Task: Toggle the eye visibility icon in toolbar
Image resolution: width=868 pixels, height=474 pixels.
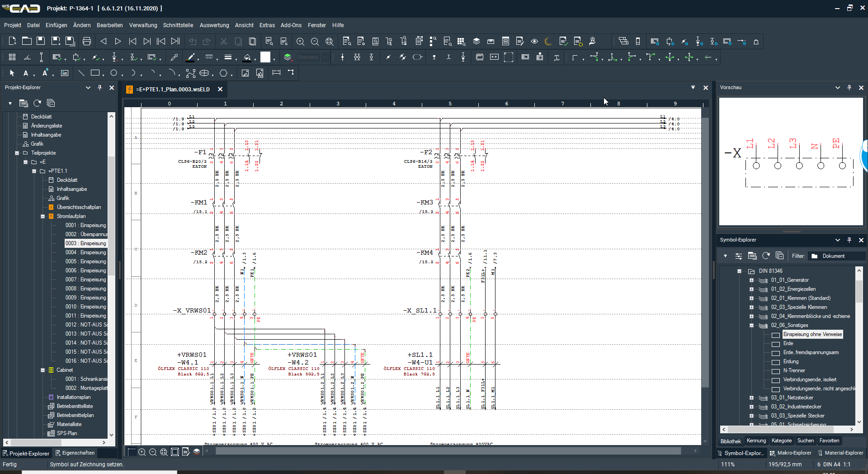Action: pyautogui.click(x=534, y=42)
